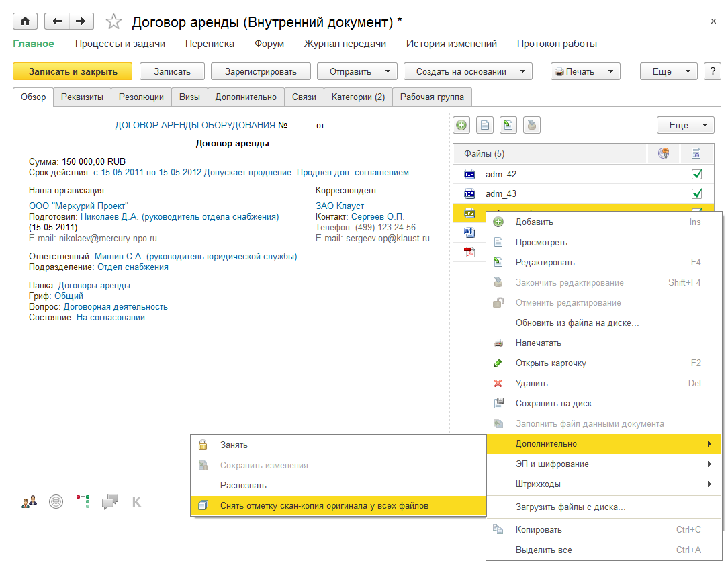This screenshot has width=728, height=561.
Task: Switch to the Резолюции tab
Action: [141, 97]
